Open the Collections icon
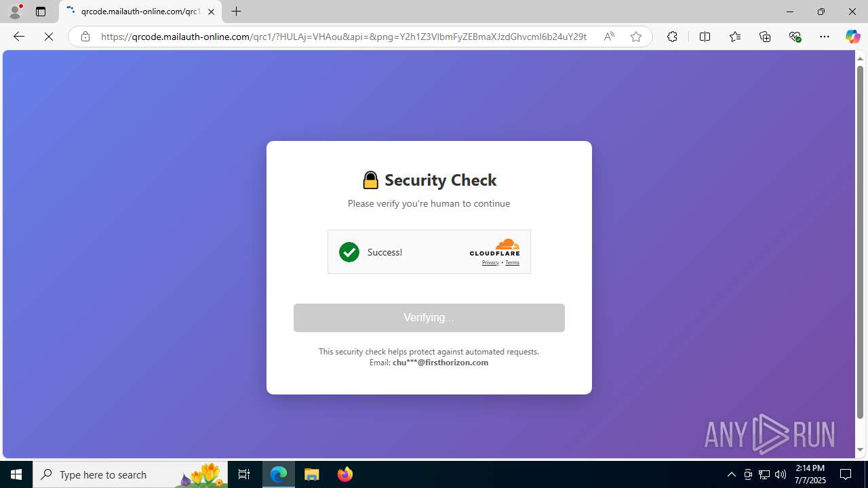The width and height of the screenshot is (868, 488). coord(765,37)
